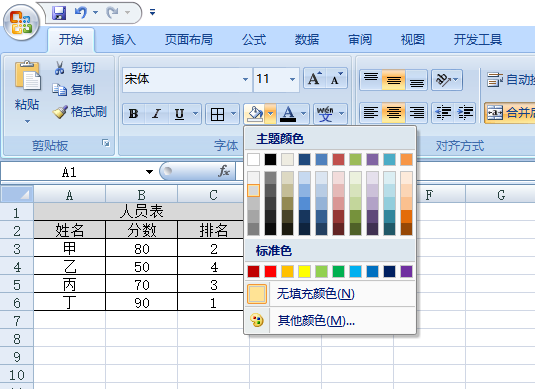535x389 pixels.
Task: Open clipboard dialog launcher
Action: [106, 143]
